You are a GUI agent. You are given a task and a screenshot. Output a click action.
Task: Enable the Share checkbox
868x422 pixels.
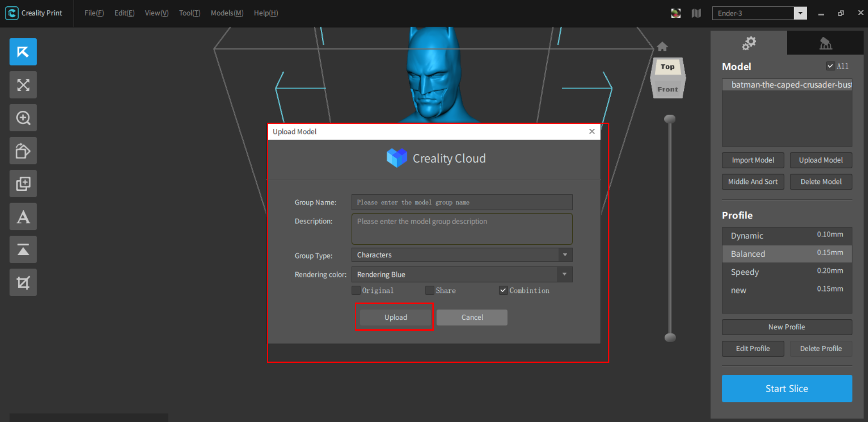pos(429,290)
